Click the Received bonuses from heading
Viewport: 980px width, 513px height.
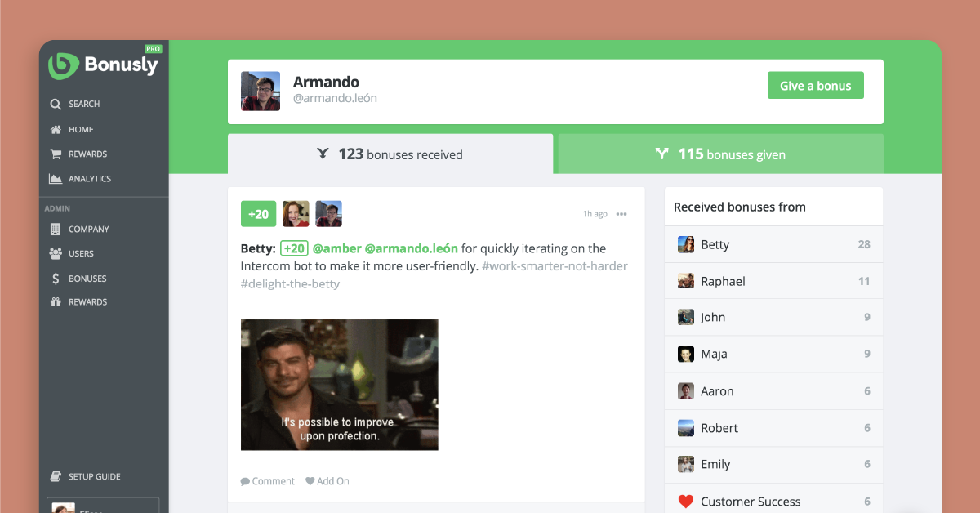click(740, 207)
